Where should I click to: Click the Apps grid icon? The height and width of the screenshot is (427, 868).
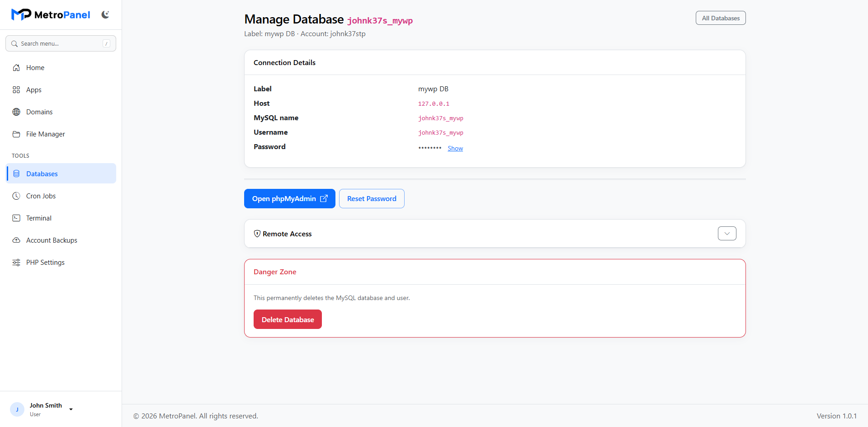click(x=16, y=90)
